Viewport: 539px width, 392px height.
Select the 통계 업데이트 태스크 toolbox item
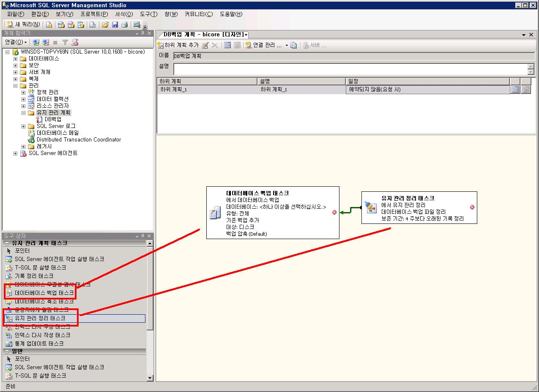(x=75, y=343)
